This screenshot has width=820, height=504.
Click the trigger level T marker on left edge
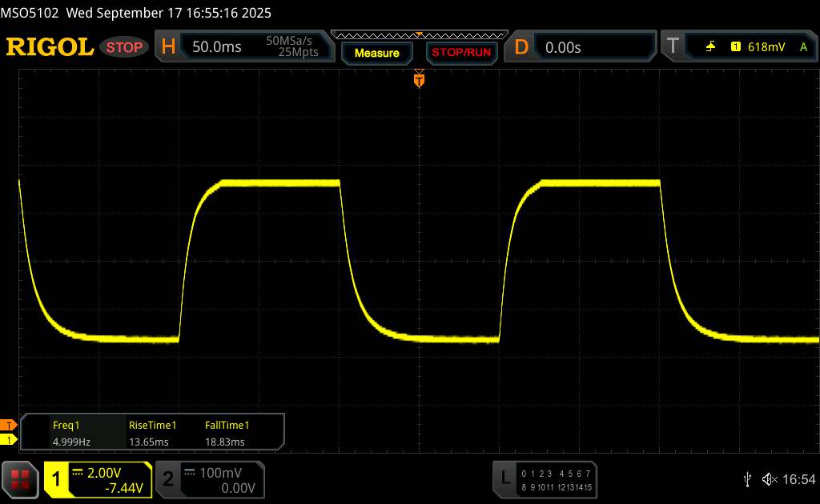[9, 425]
